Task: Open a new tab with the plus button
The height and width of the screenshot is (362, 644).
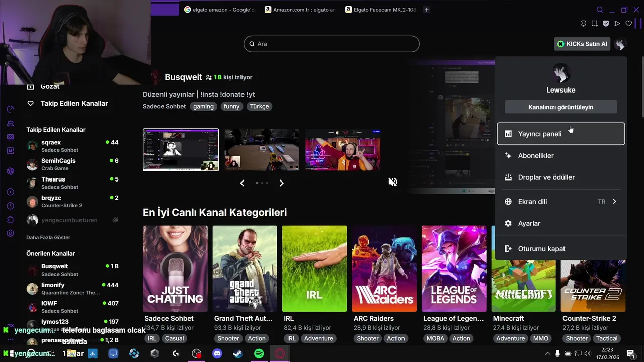Action: point(427,10)
